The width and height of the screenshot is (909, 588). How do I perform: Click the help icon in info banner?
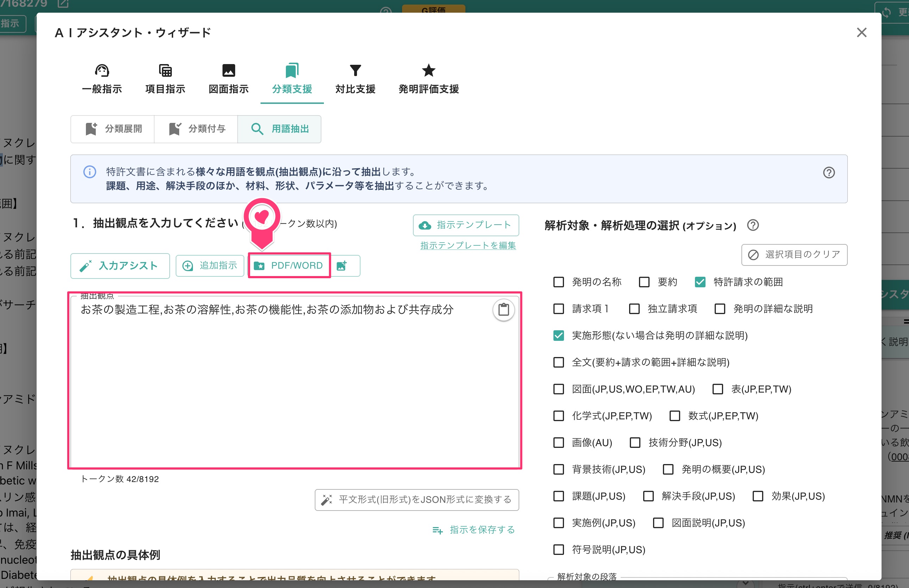click(829, 173)
